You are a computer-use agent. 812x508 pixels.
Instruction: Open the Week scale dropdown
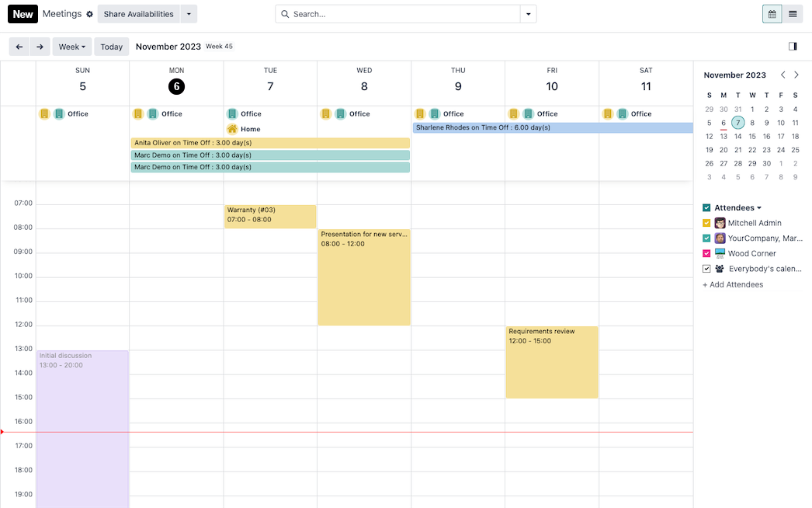(72, 47)
